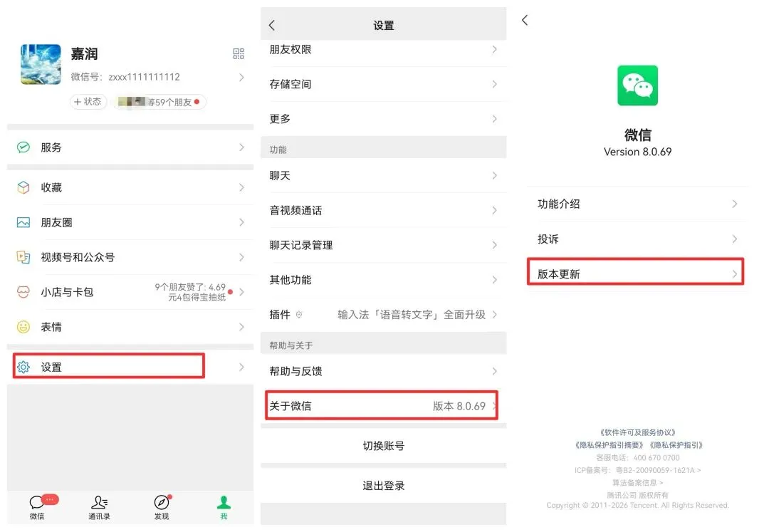Open the 服务 row chevron
Image resolution: width=769 pixels, height=532 pixels.
point(241,147)
